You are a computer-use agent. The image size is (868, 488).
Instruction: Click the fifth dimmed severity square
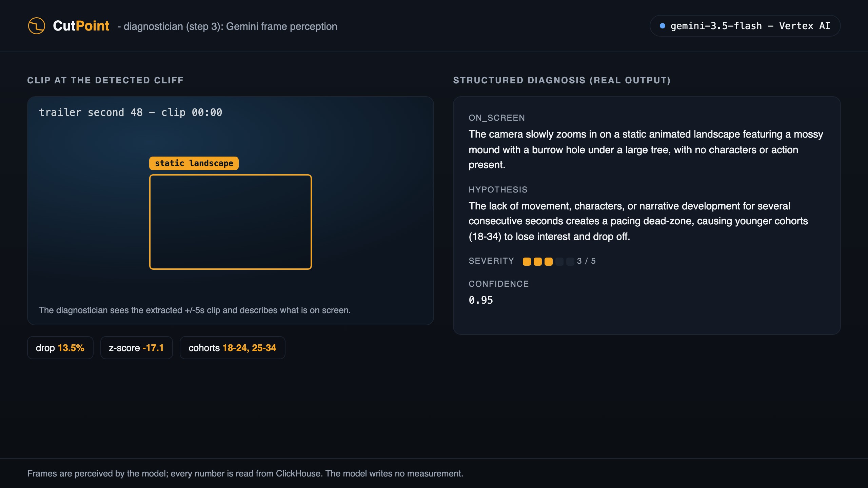(570, 261)
